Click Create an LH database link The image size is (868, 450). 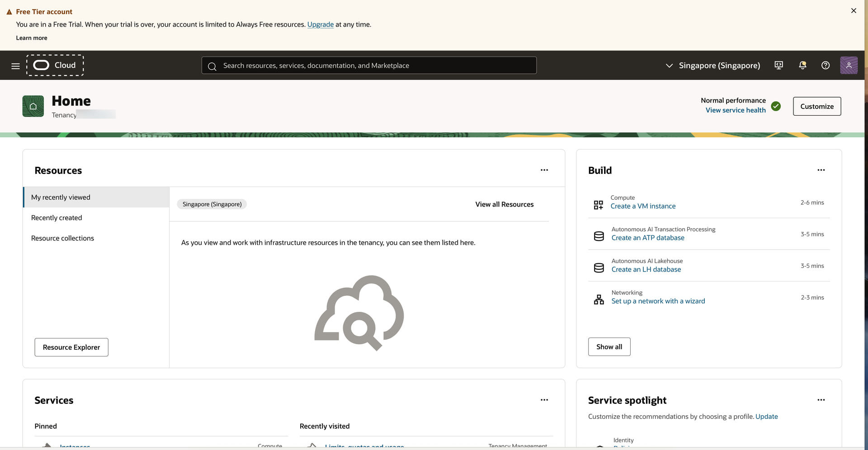tap(646, 269)
